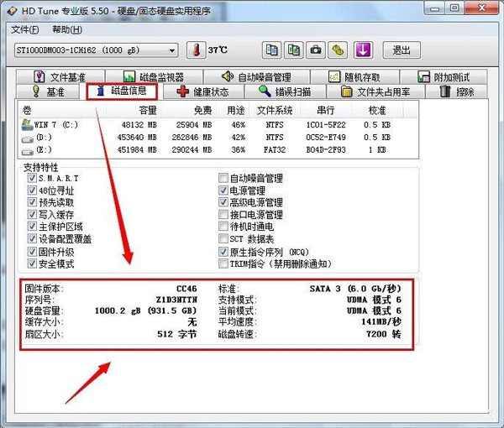The width and height of the screenshot is (504, 428).
Task: Click the (D:) volume drive icon
Action: coord(28,139)
